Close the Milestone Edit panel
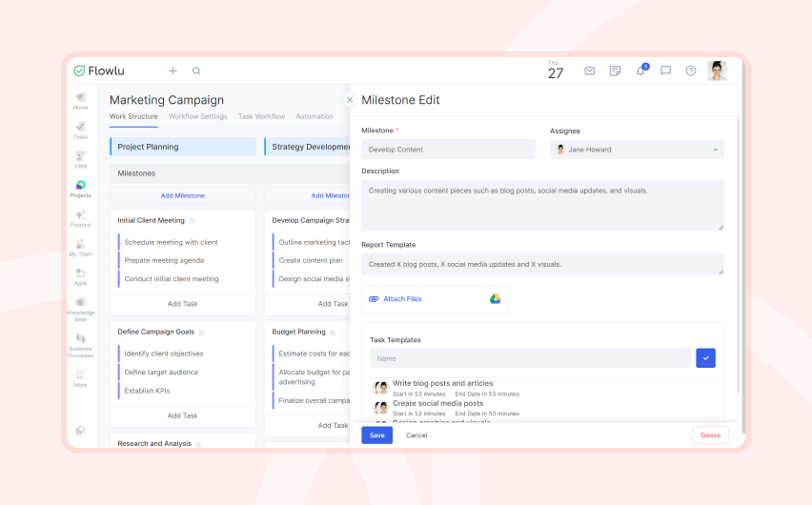Viewport: 812px width, 505px height. 350,99
